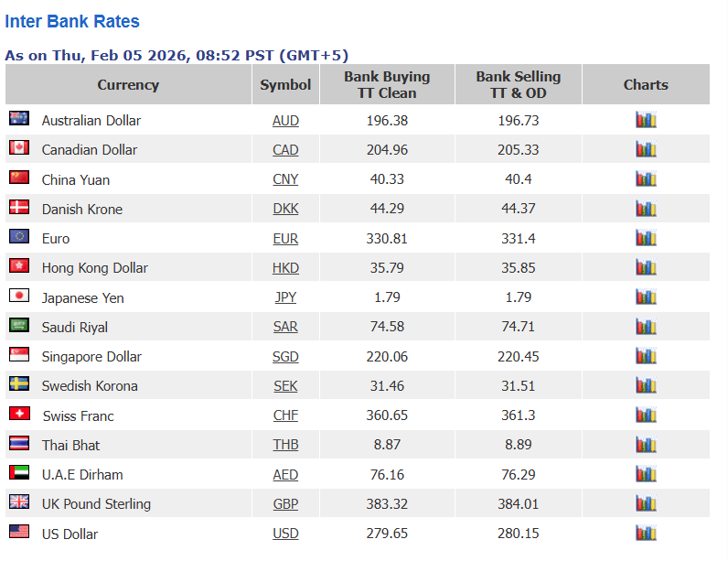This screenshot has height=561, width=728.
Task: Open the Australian Dollar chart icon
Action: 646,120
